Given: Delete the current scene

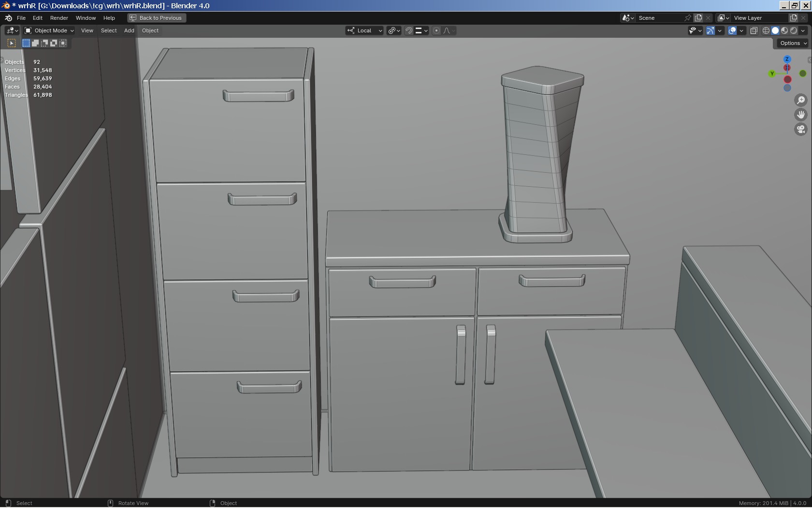Looking at the screenshot, I should pyautogui.click(x=709, y=18).
